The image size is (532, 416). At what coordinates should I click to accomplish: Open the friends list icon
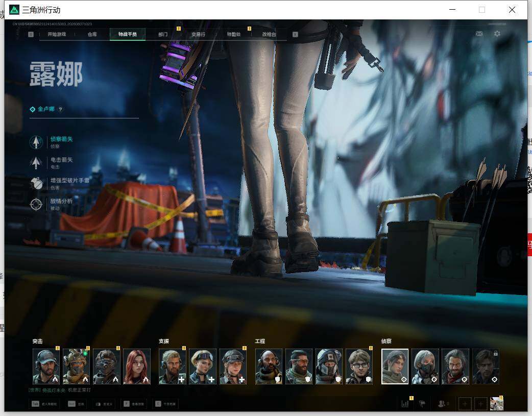pyautogui.click(x=443, y=404)
